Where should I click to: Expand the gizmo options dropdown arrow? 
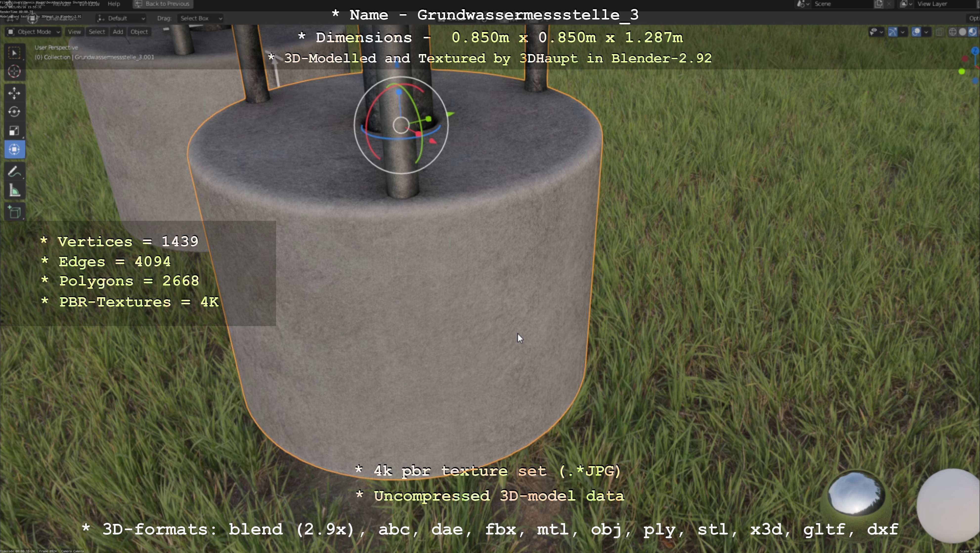pyautogui.click(x=903, y=32)
